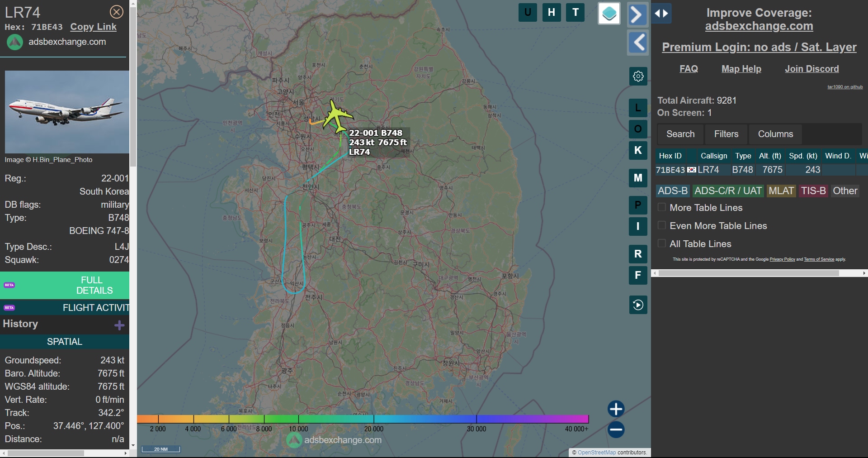The width and height of the screenshot is (868, 458).
Task: Toggle the Other source filter
Action: (845, 191)
